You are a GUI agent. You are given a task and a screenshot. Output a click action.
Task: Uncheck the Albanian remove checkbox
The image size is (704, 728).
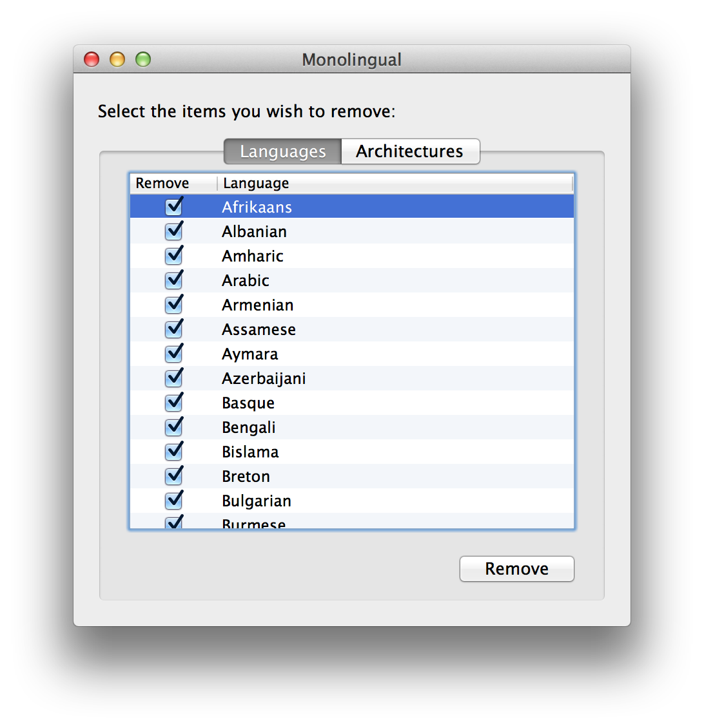tap(174, 231)
